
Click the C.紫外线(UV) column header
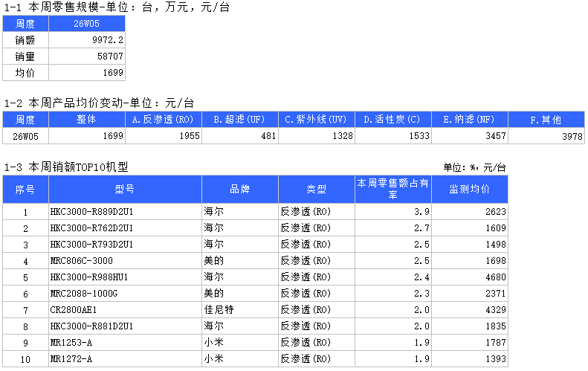click(x=317, y=120)
